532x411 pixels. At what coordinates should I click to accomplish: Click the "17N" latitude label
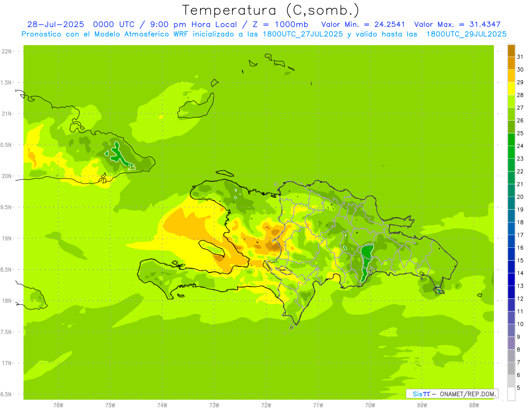pyautogui.click(x=7, y=363)
